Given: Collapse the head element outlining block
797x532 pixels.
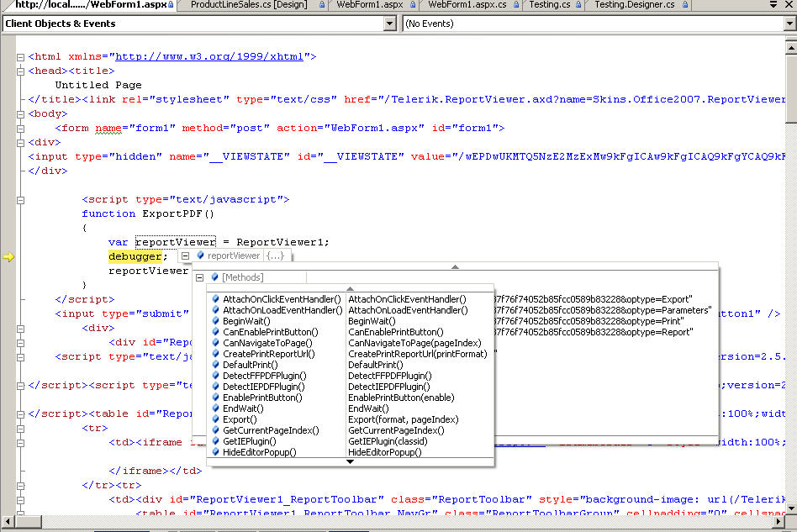Looking at the screenshot, I should (x=21, y=71).
